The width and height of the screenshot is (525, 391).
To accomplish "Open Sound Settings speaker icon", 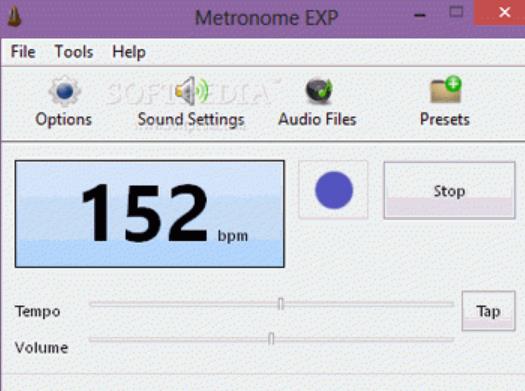I will click(191, 91).
